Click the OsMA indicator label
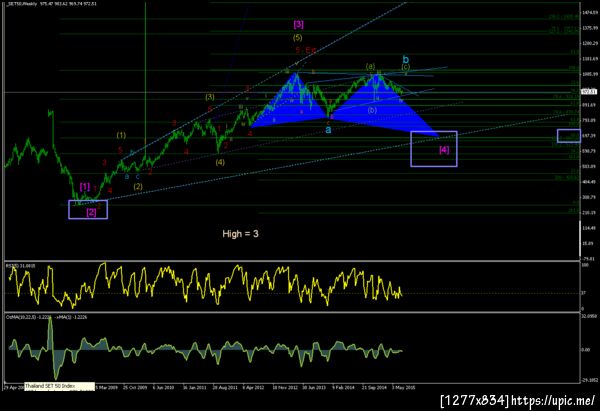The height and width of the screenshot is (411, 600). point(46,317)
